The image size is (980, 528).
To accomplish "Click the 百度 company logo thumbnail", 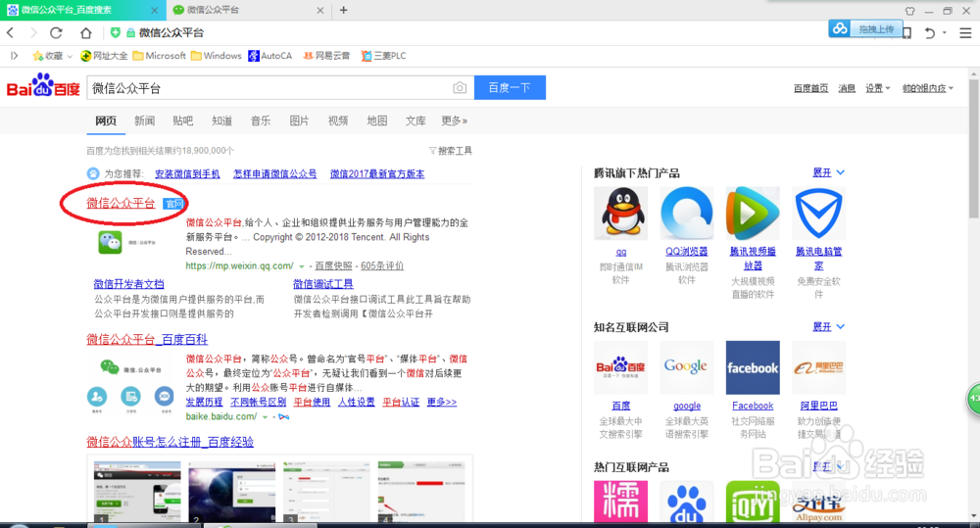I will point(620,367).
